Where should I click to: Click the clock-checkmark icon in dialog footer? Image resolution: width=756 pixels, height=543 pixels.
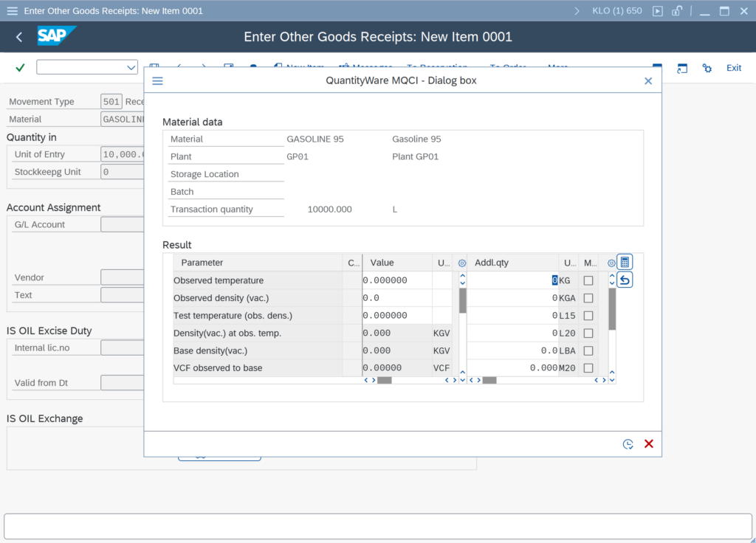tap(628, 443)
